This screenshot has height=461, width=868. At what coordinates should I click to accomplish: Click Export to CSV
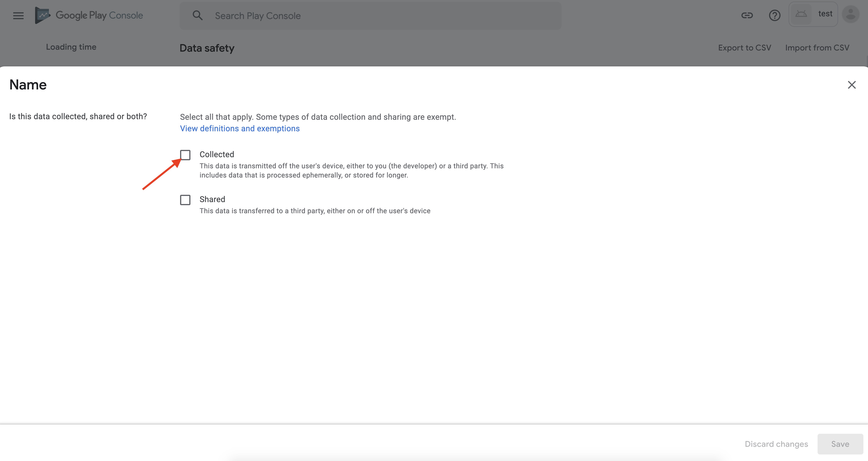point(744,48)
